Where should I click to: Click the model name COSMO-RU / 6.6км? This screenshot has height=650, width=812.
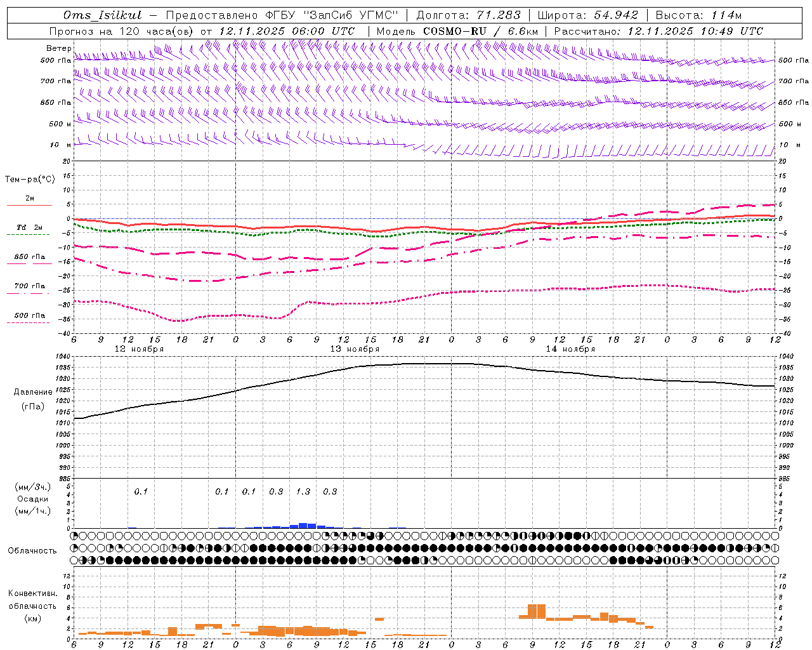point(480,31)
